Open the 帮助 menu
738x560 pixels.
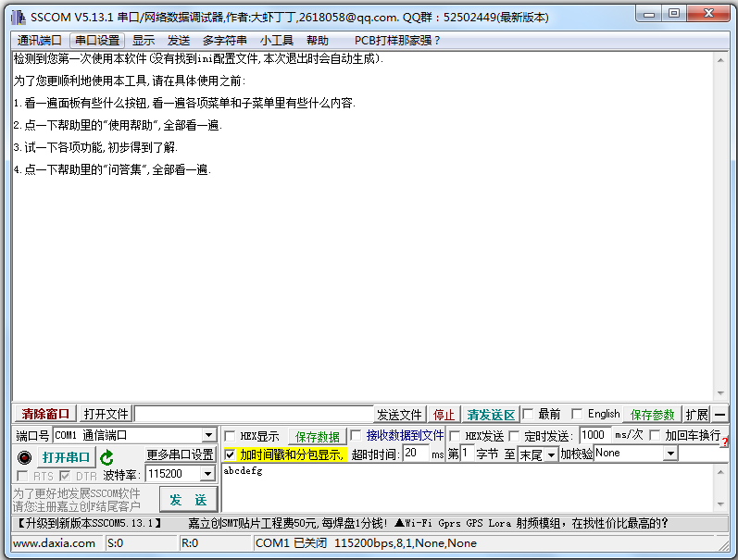pos(318,41)
